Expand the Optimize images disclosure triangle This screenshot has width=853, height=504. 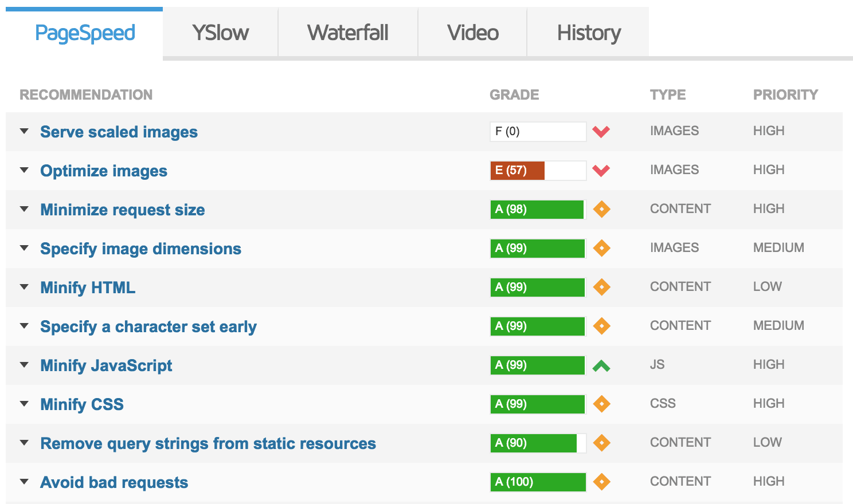[x=24, y=170]
